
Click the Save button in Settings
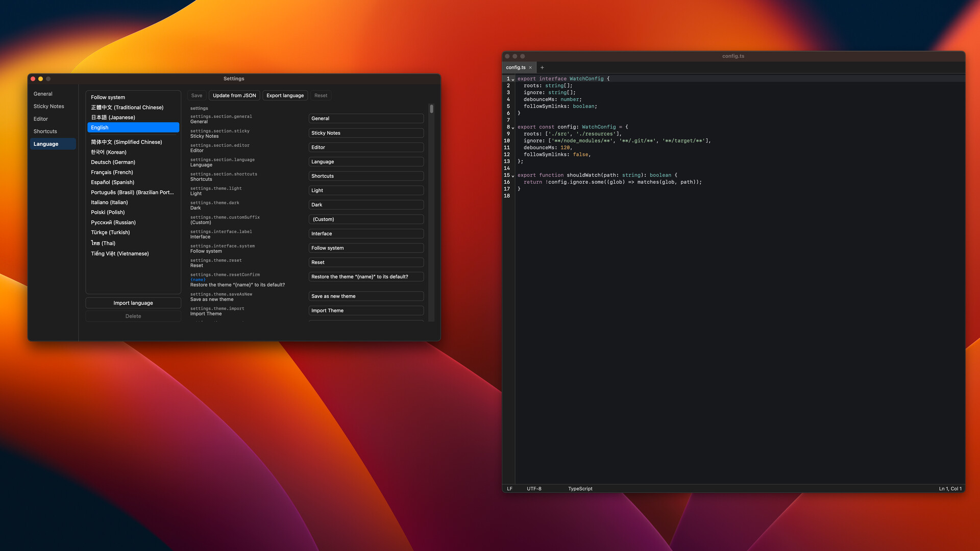pos(197,95)
